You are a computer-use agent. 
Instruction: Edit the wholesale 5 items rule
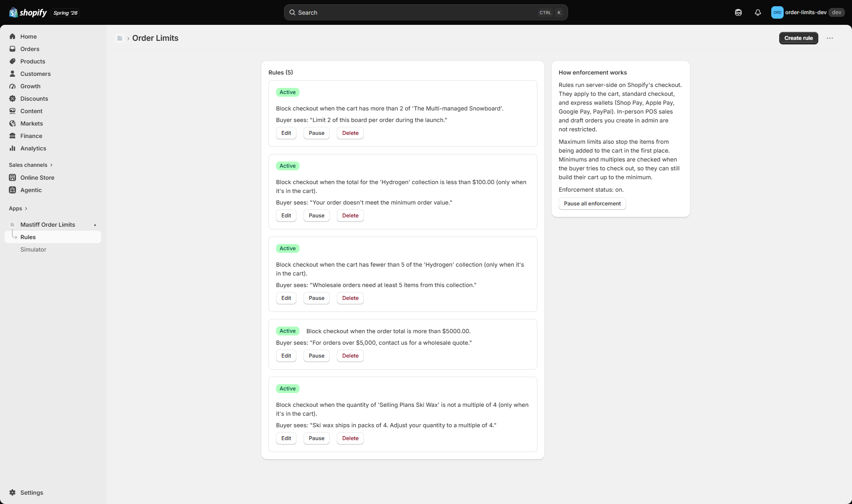(286, 298)
